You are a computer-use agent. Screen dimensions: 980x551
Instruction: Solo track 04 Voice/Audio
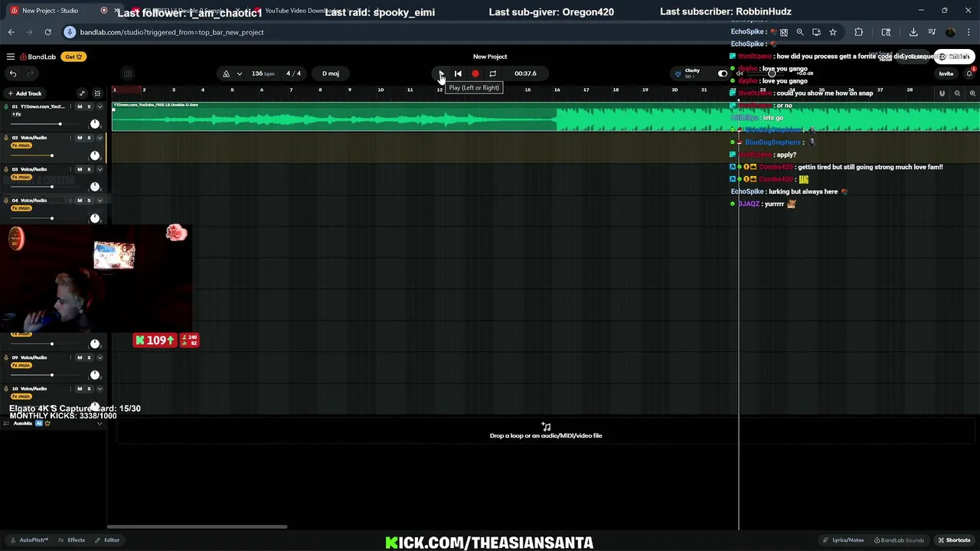point(89,201)
